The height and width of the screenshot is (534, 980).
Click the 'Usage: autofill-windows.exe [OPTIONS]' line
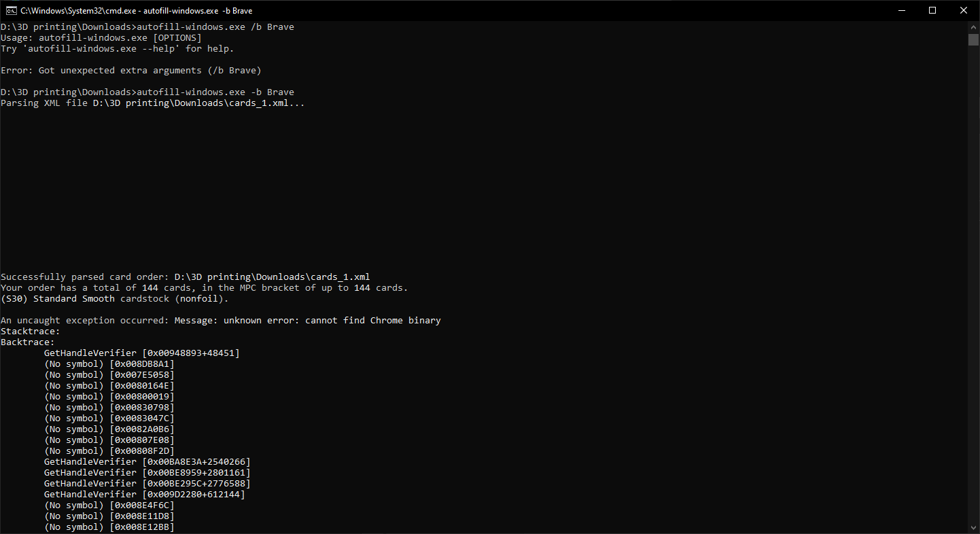click(101, 37)
